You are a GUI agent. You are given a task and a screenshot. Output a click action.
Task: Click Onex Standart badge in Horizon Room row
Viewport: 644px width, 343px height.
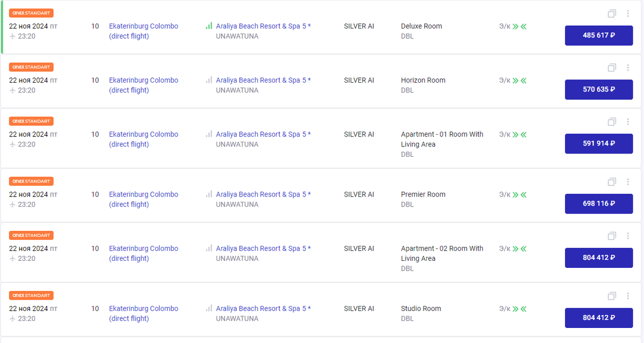click(x=31, y=67)
